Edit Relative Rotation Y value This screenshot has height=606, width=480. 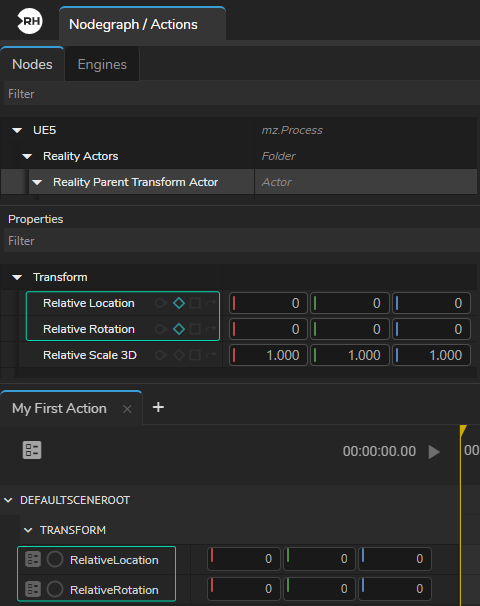click(x=350, y=329)
